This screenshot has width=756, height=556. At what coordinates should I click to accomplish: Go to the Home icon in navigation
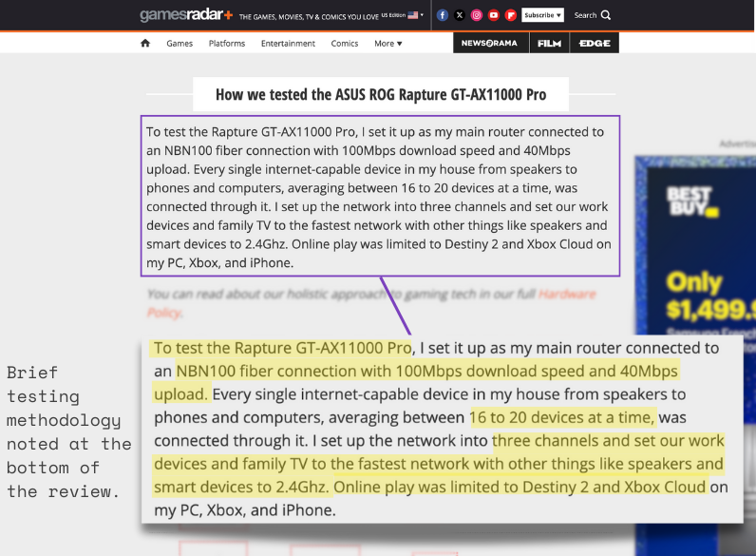coord(145,43)
